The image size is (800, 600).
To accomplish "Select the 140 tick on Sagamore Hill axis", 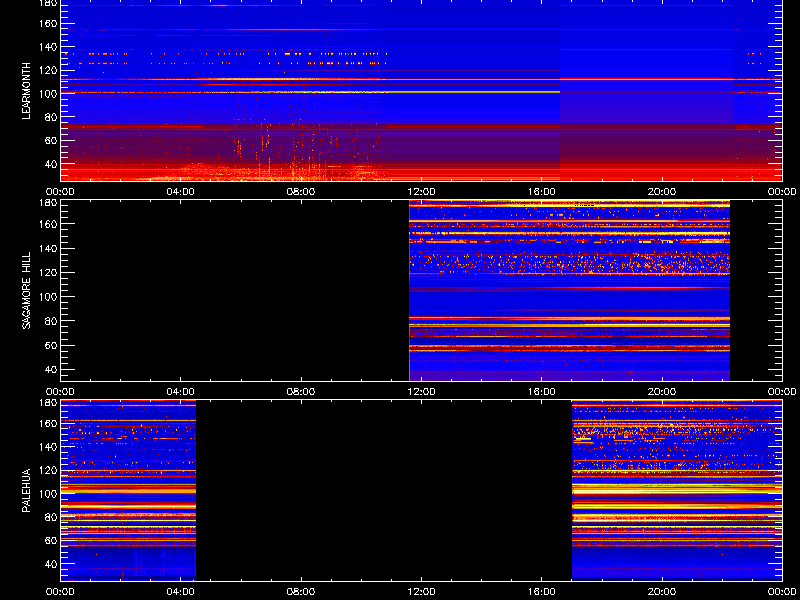I will pyautogui.click(x=47, y=248).
